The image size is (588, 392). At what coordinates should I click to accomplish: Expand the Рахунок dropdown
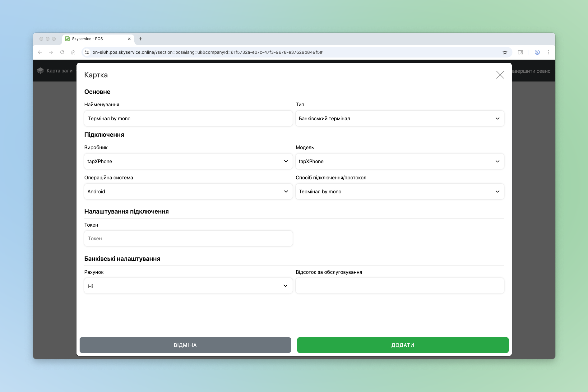188,286
